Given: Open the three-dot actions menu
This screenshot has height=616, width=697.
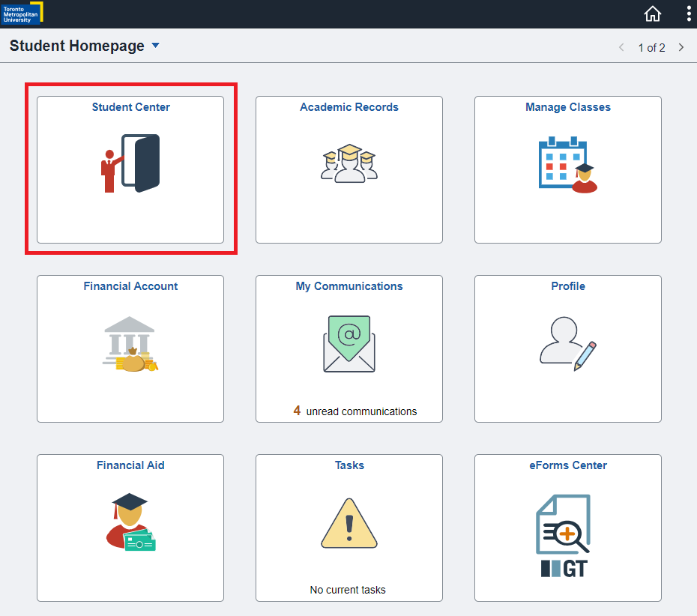Looking at the screenshot, I should click(x=689, y=13).
